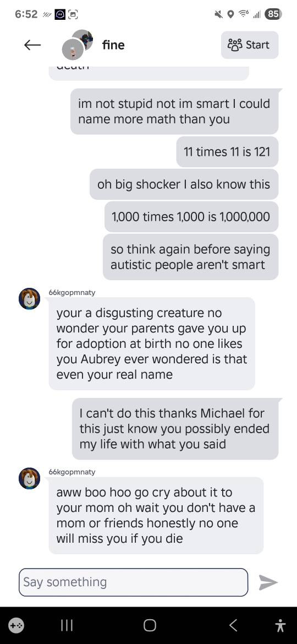Tap the Android recent apps icon
This screenshot has height=644, width=297.
(67, 625)
